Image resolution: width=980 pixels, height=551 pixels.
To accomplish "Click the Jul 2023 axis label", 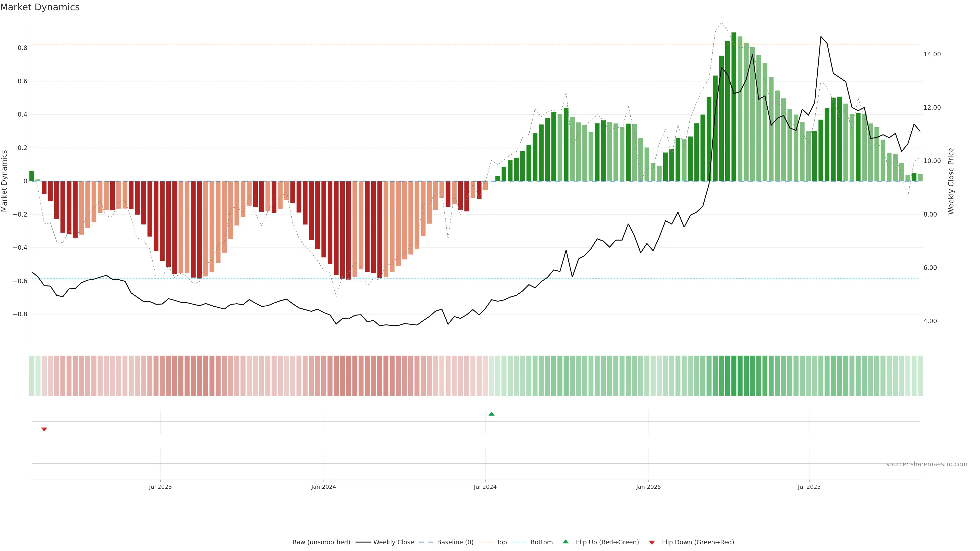I will pyautogui.click(x=160, y=487).
